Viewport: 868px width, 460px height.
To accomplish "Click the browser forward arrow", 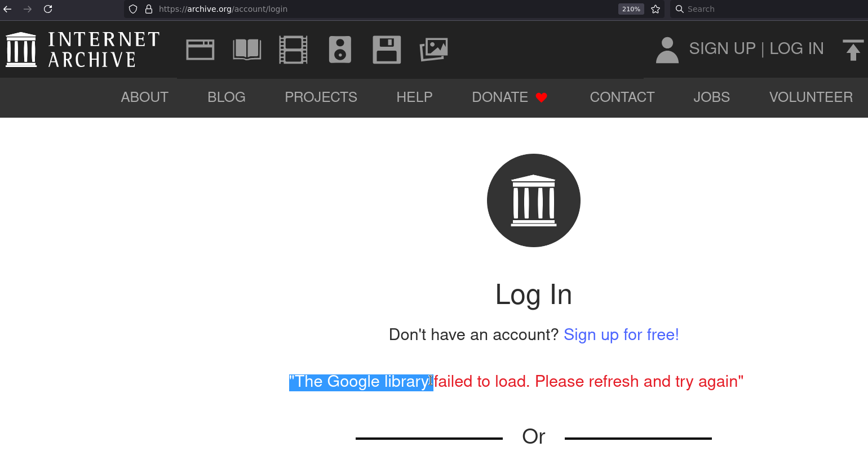I will [x=28, y=9].
